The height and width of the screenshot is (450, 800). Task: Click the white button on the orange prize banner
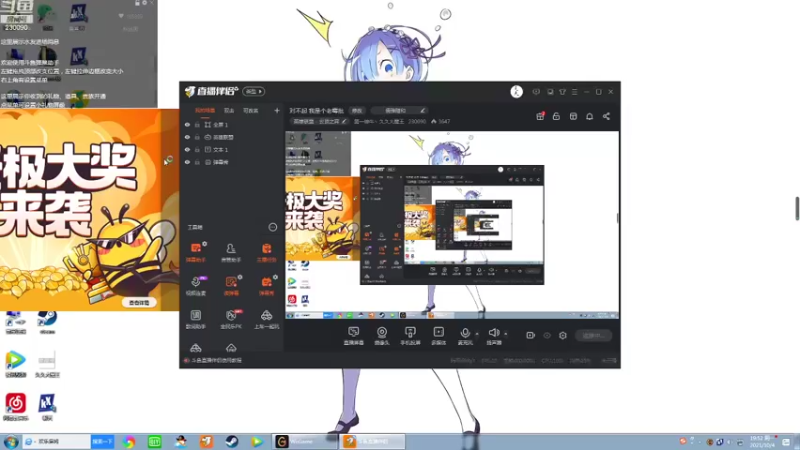(139, 303)
